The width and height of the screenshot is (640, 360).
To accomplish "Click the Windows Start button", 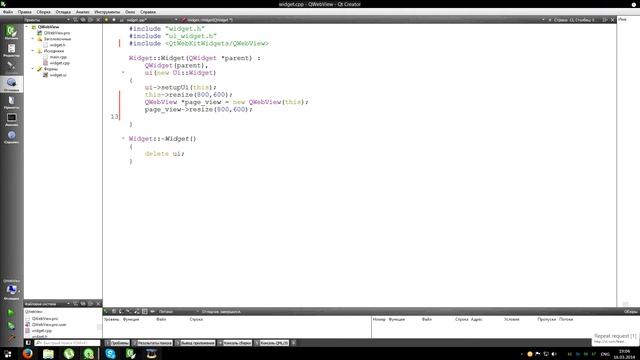I will coord(7,354).
